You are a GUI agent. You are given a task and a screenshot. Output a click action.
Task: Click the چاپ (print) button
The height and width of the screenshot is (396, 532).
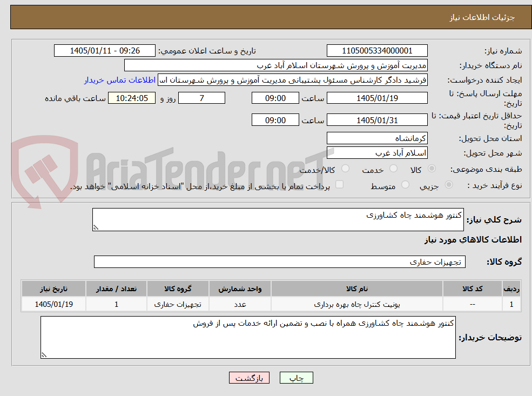click(x=296, y=378)
